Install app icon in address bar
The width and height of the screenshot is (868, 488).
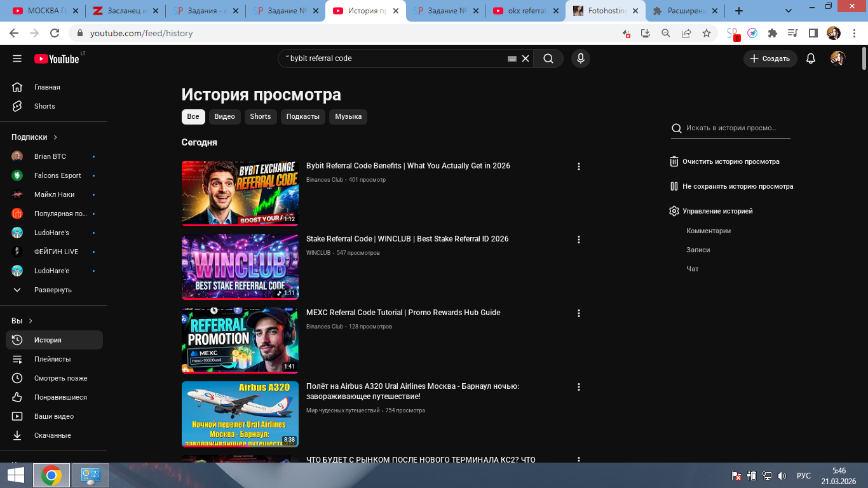coord(646,33)
